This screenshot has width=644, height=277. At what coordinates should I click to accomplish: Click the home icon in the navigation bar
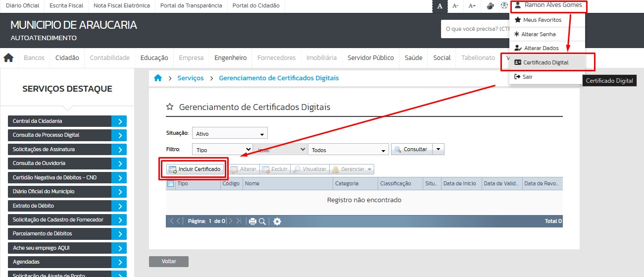(x=8, y=58)
